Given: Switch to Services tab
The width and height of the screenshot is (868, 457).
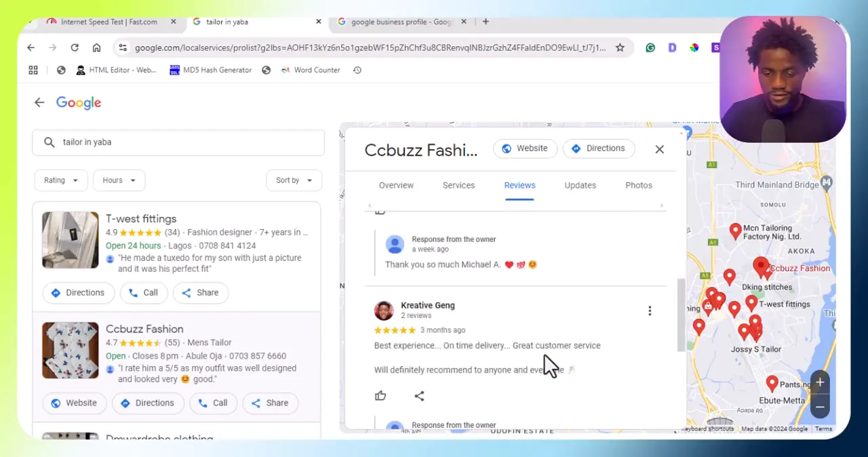Looking at the screenshot, I should pos(458,185).
